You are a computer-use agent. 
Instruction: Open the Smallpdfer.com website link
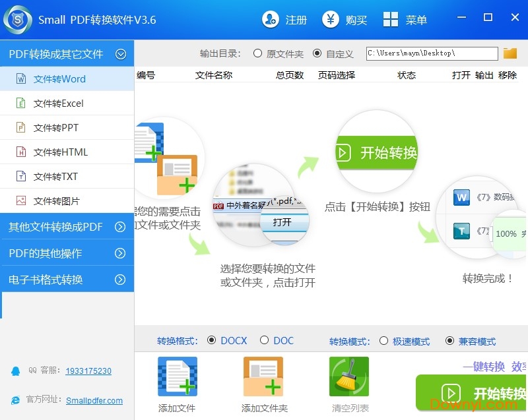point(94,400)
